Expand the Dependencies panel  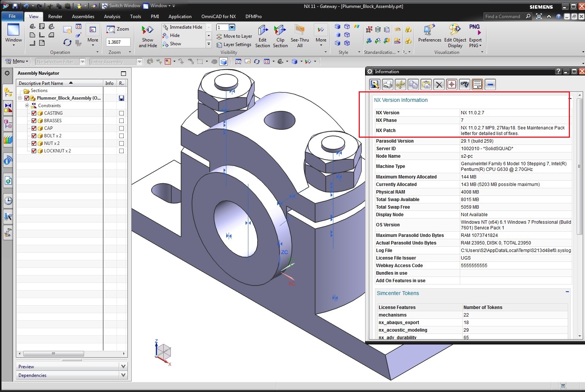pyautogui.click(x=123, y=375)
